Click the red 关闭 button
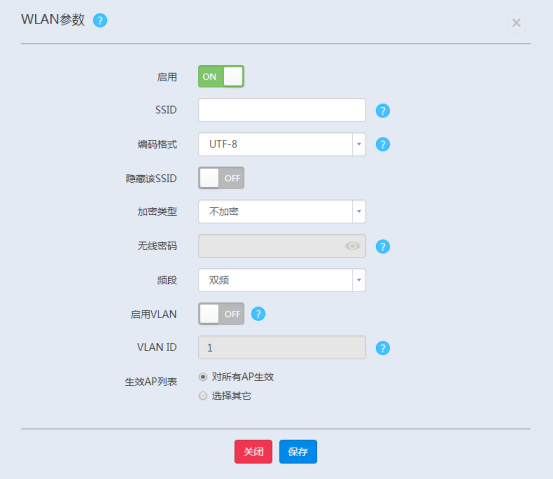 click(253, 451)
